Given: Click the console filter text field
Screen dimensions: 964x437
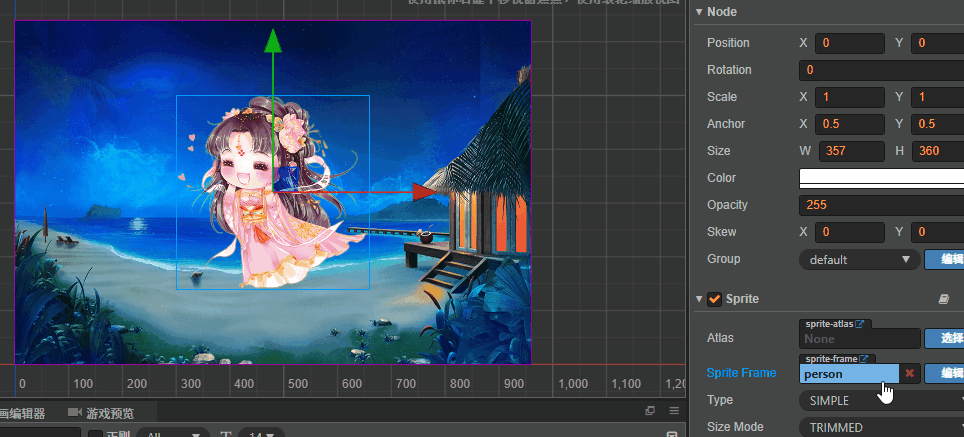Looking at the screenshot, I should (x=41, y=433).
